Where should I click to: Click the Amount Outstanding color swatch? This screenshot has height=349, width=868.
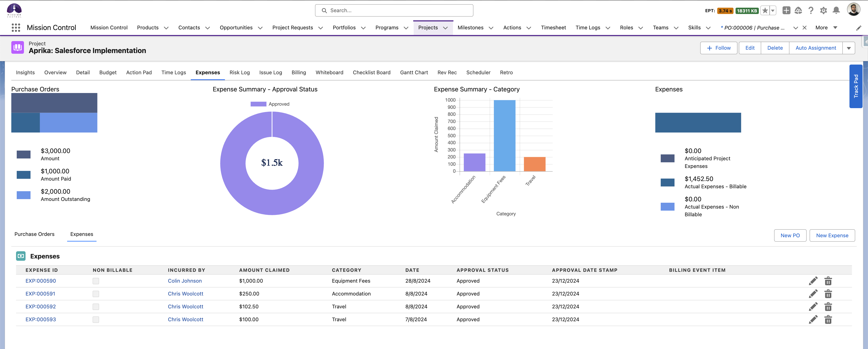tap(24, 195)
